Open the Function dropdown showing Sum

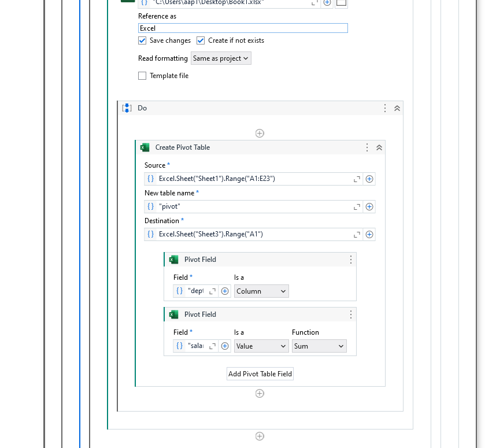pyautogui.click(x=319, y=346)
